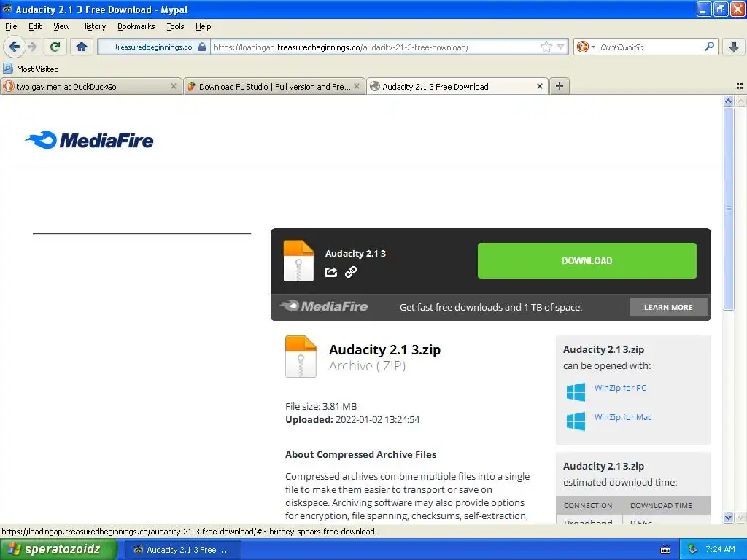Viewport: 747px width, 560px height.
Task: Click the Uploaded date 2022-01-02 text
Action: 352,419
